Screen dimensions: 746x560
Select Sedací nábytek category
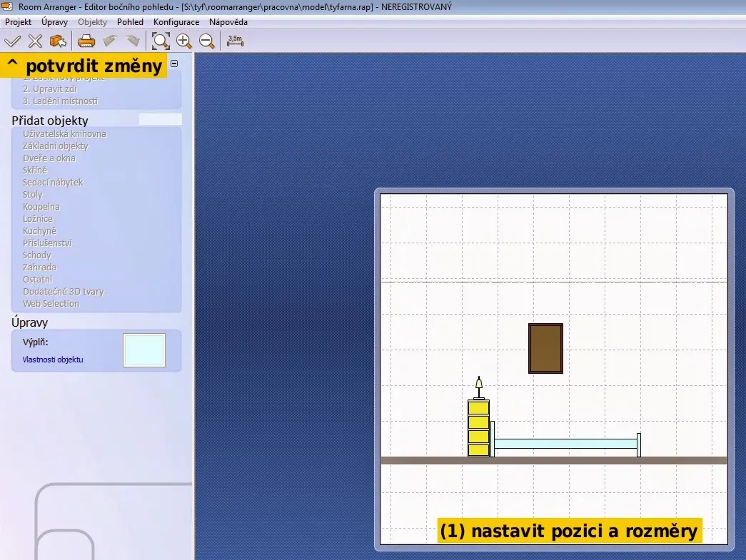click(x=53, y=183)
